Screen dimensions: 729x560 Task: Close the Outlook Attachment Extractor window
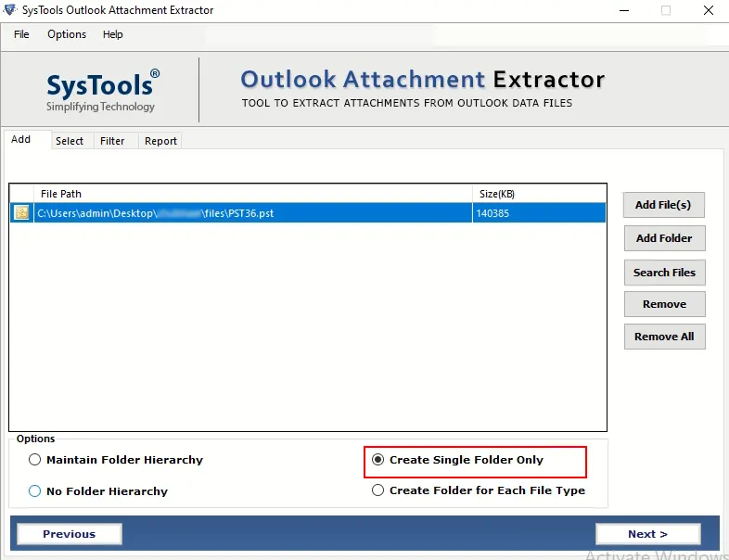click(x=708, y=10)
